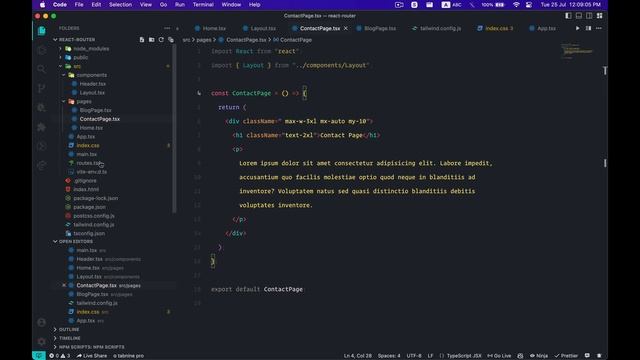
Task: Click tabnine pro in status bar
Action: tap(129, 356)
